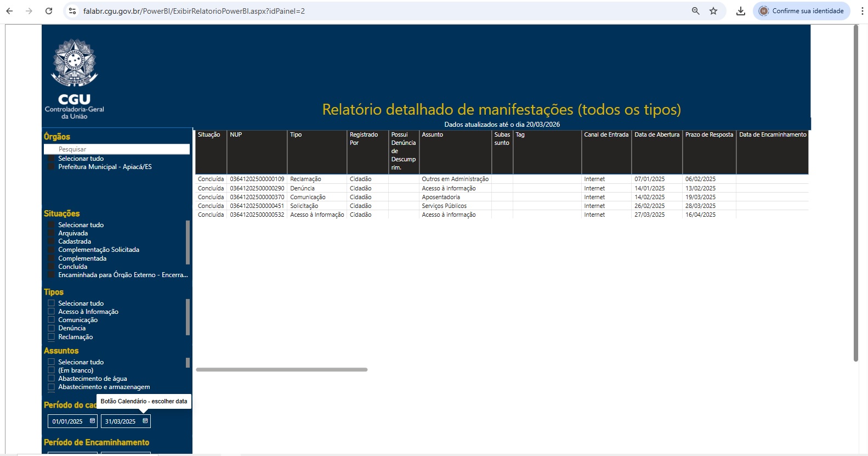The image size is (868, 456).
Task: Open the browser downloads icon
Action: coord(741,11)
